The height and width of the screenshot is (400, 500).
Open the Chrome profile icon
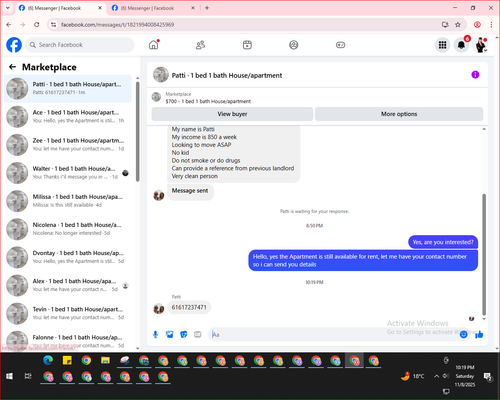coord(477,25)
